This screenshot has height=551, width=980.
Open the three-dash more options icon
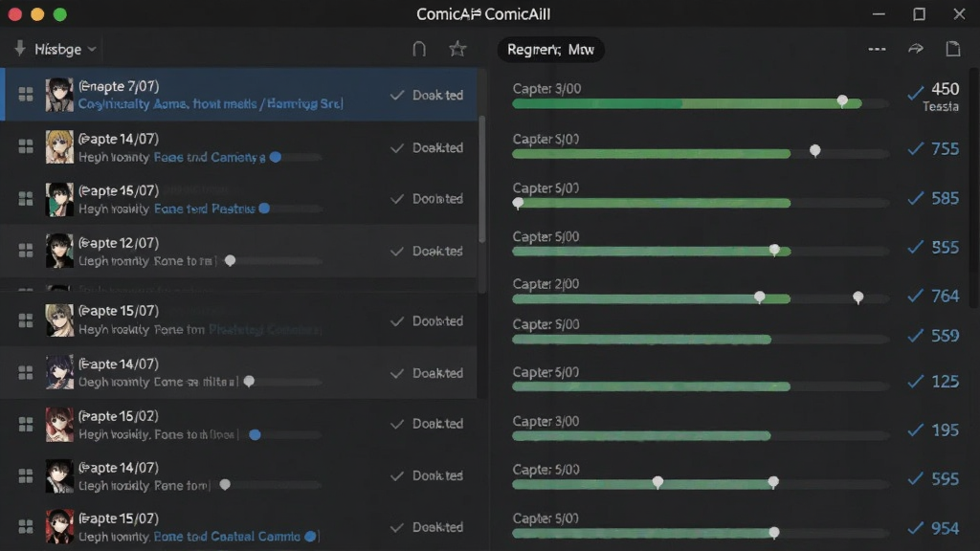877,49
